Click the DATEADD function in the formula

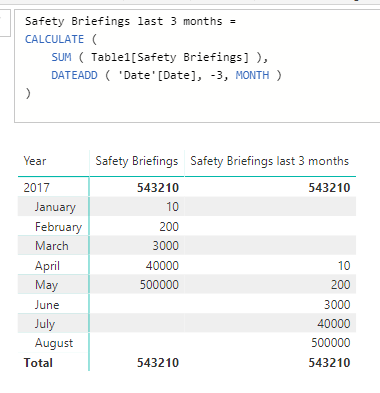coord(74,75)
